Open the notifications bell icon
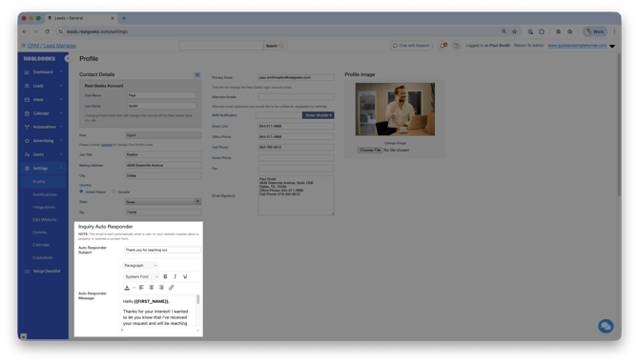The height and width of the screenshot is (364, 639). click(443, 46)
